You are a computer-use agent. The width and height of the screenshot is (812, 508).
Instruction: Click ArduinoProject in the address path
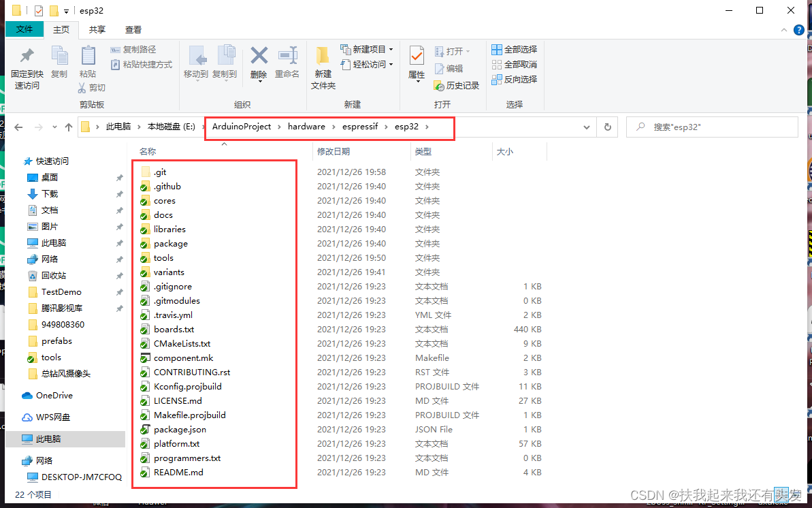[242, 127]
